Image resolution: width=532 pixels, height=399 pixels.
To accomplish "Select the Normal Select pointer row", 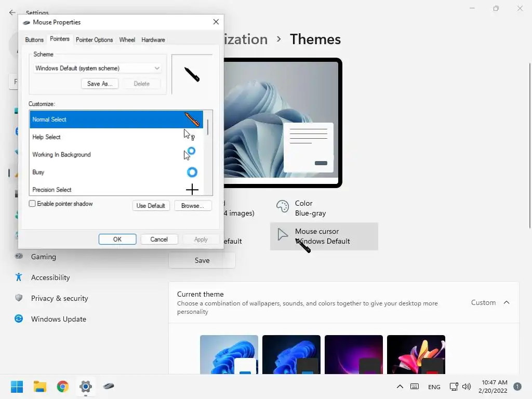I will tap(116, 119).
